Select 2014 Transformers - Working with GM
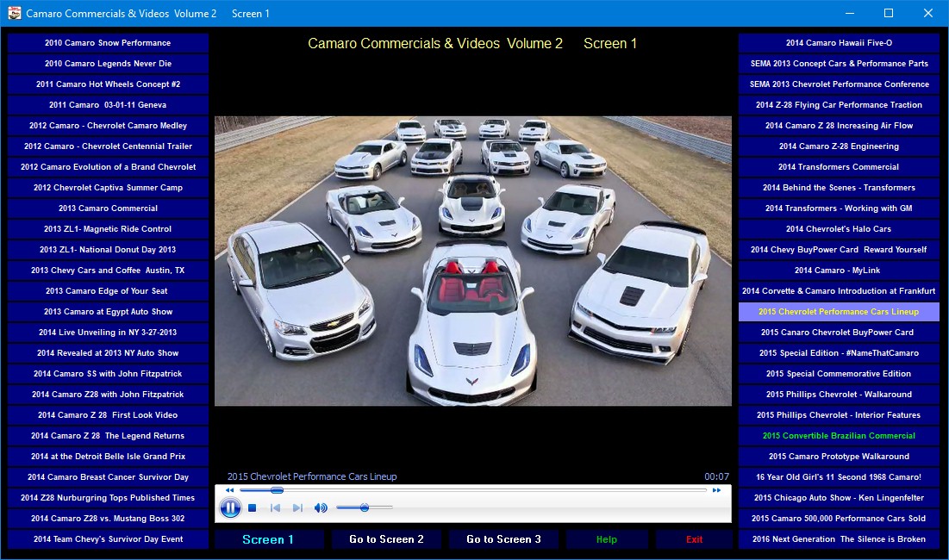 coord(839,208)
